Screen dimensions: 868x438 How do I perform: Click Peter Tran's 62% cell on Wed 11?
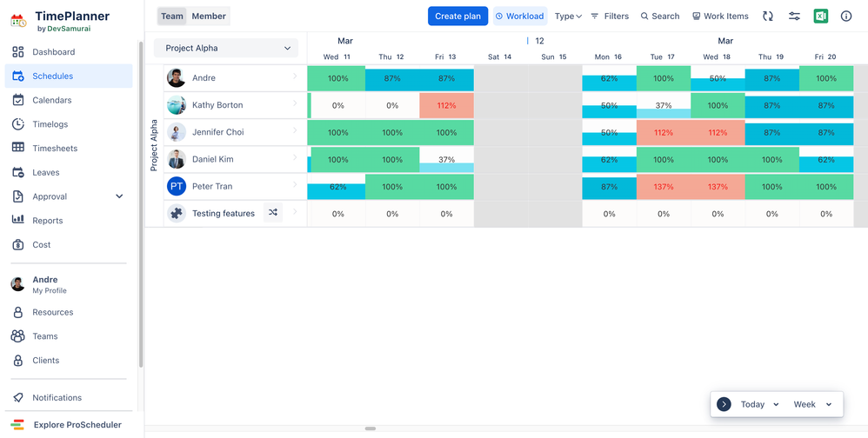(338, 187)
